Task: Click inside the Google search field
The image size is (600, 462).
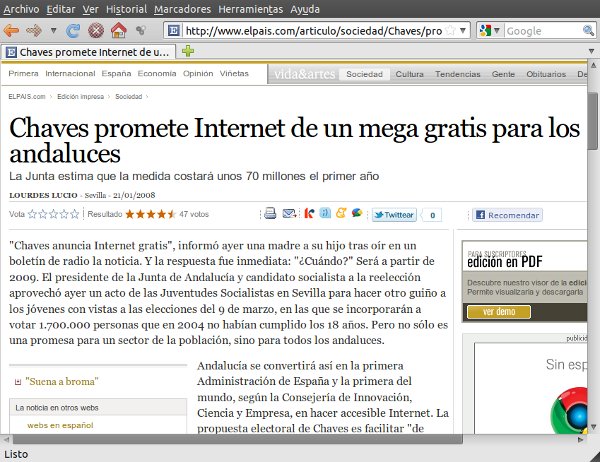Action: (x=535, y=30)
